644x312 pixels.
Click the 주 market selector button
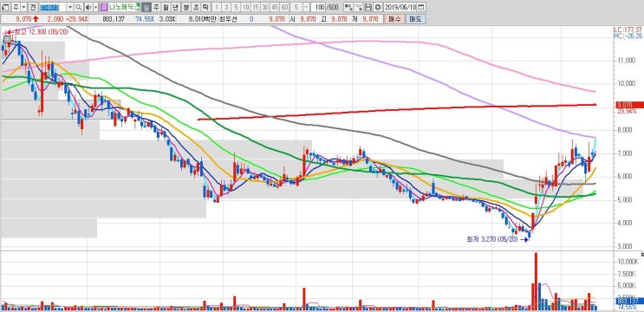click(16, 8)
